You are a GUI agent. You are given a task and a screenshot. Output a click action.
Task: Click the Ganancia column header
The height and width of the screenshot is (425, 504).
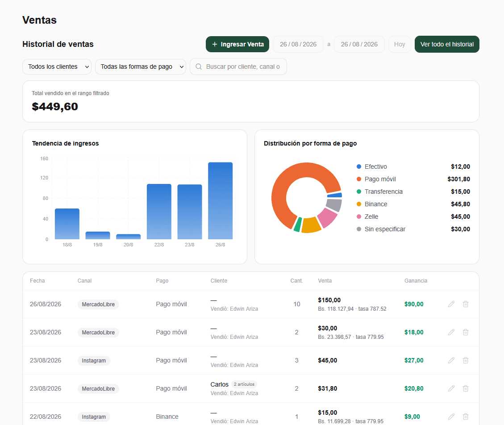416,281
